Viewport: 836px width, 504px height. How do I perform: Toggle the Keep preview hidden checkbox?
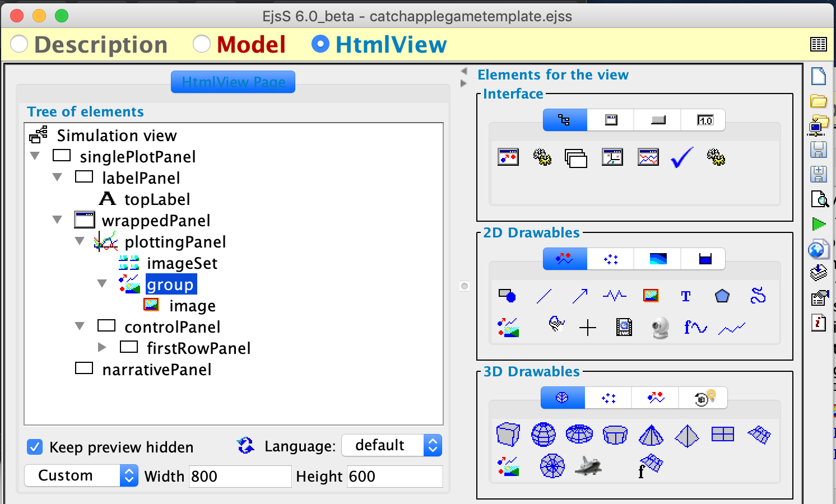pos(35,447)
